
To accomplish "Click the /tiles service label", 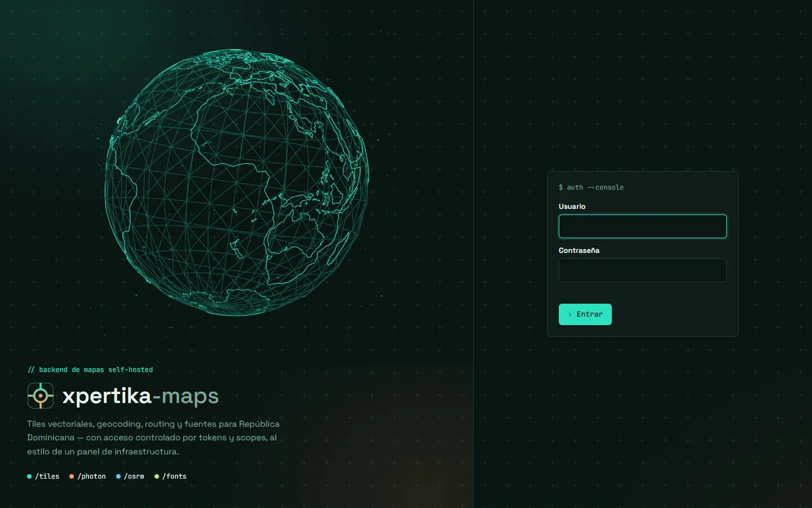I will (43, 476).
